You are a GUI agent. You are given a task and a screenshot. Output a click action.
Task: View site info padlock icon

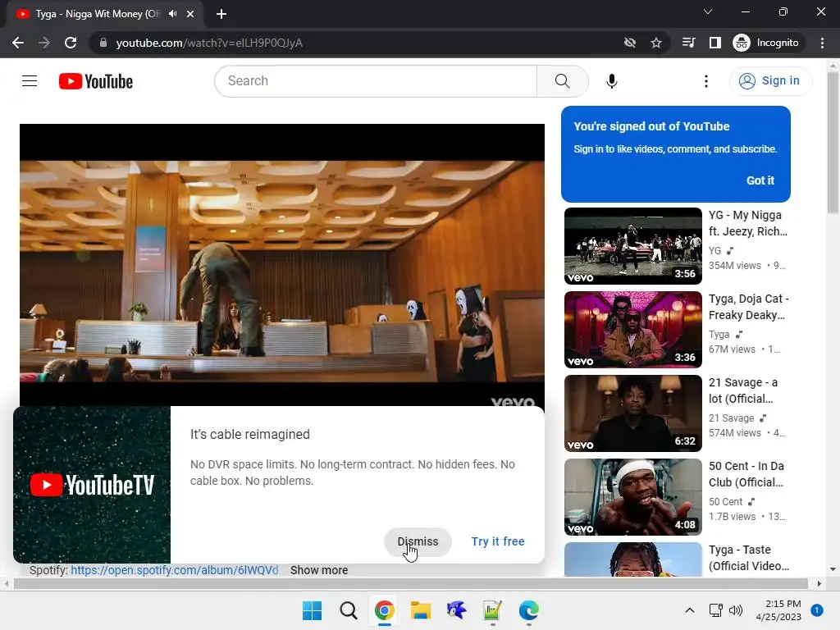point(103,43)
